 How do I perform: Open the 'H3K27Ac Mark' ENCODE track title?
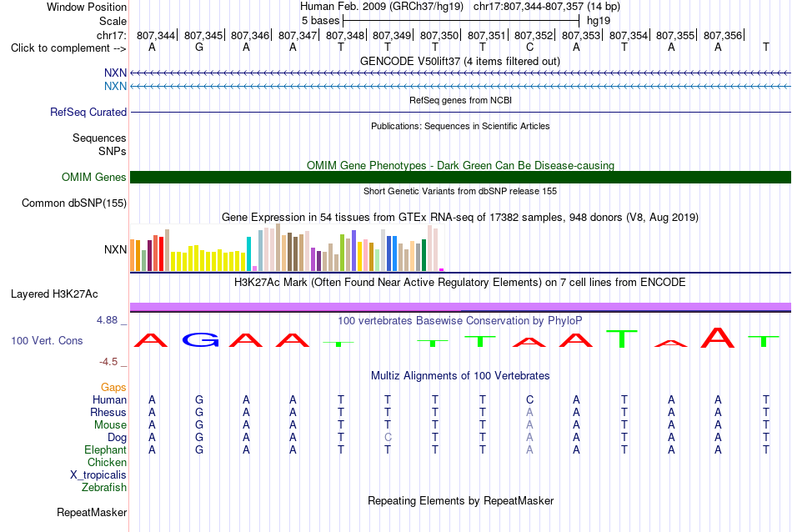click(x=460, y=283)
